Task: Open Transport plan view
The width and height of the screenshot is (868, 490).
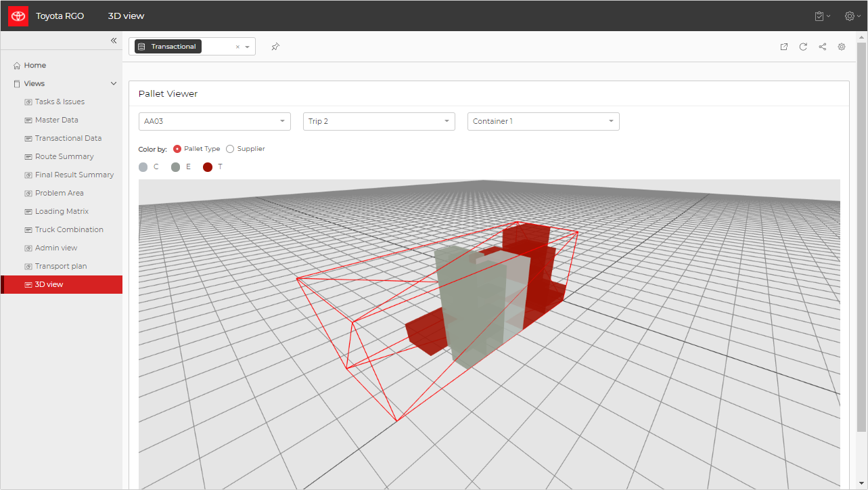Action: coord(61,266)
